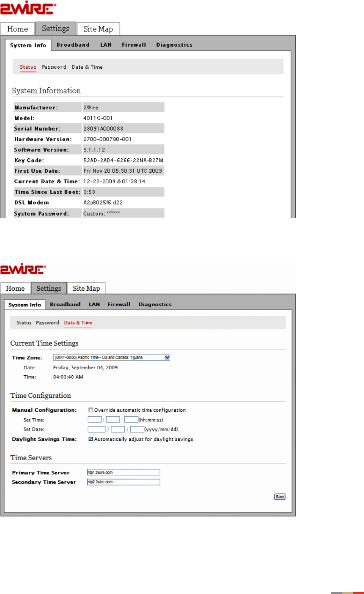Select Settings tab on the System Information page
Image resolution: width=364 pixels, height=594 pixels.
click(55, 29)
